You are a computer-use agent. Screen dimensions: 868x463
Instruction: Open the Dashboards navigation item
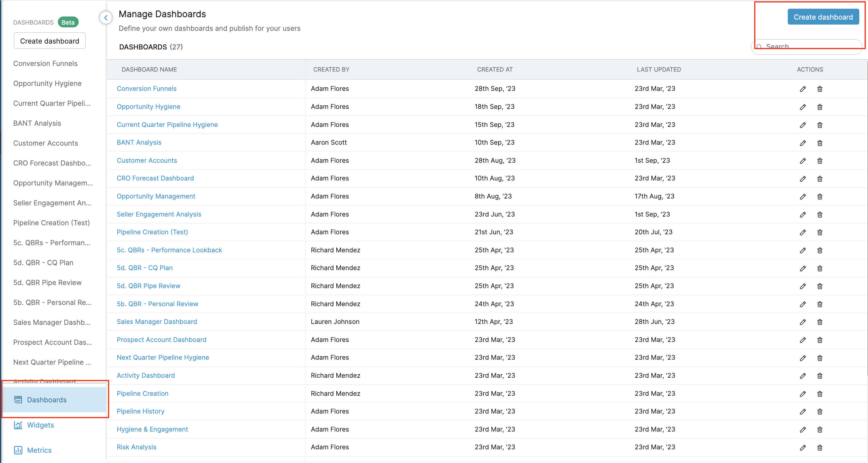tap(54, 400)
